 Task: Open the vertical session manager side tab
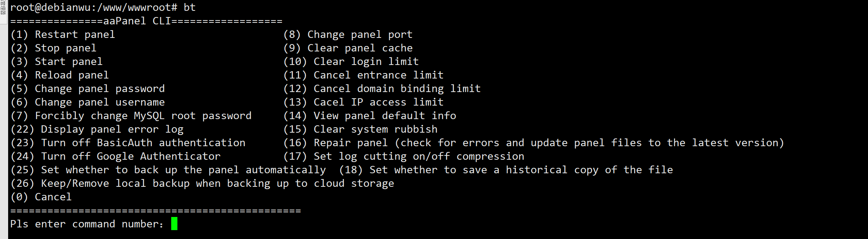coord(3,9)
